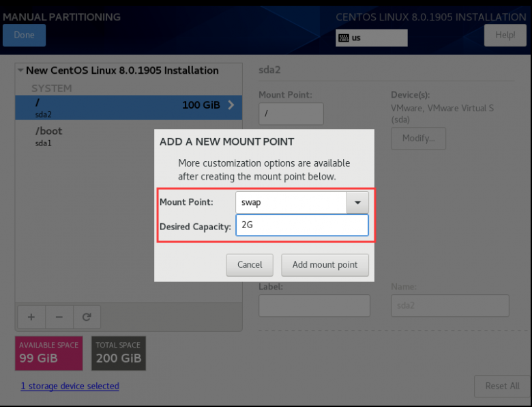Screen dimensions: 532x407
Task: Open the Help! button
Action: click(x=505, y=35)
